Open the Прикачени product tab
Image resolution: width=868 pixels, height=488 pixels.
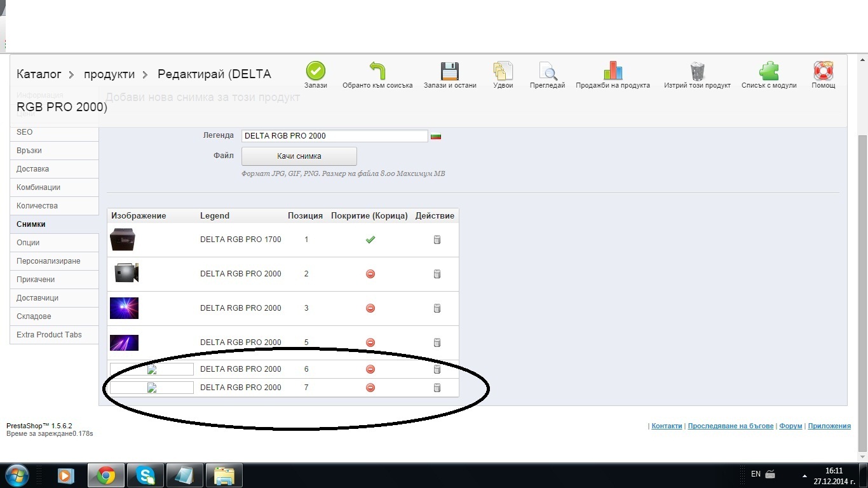[54, 280]
